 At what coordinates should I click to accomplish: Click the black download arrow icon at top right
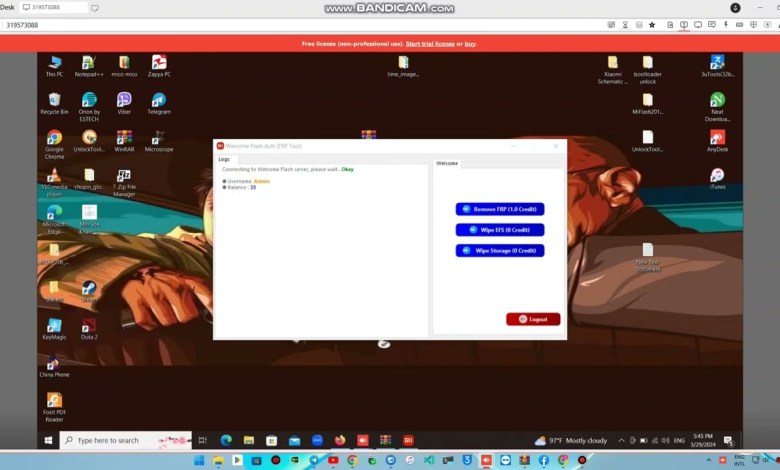point(735,7)
